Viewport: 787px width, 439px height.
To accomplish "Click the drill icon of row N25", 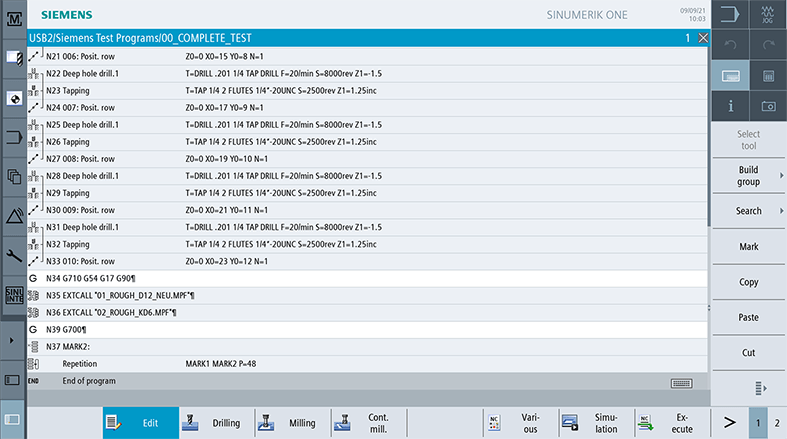I will (x=33, y=125).
